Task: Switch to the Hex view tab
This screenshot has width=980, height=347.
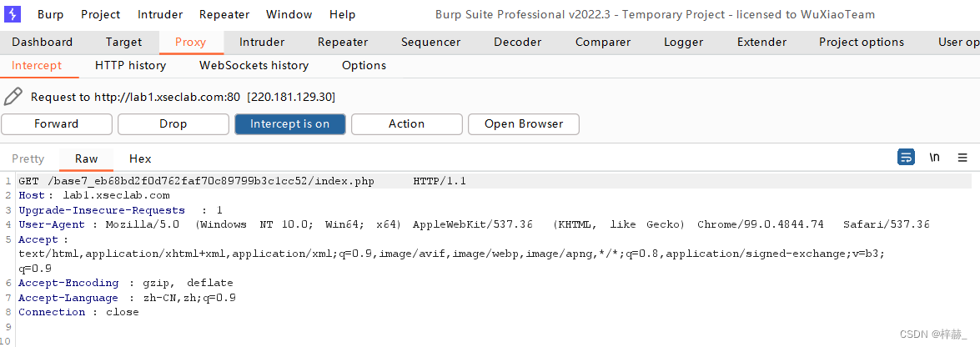Action: (140, 158)
